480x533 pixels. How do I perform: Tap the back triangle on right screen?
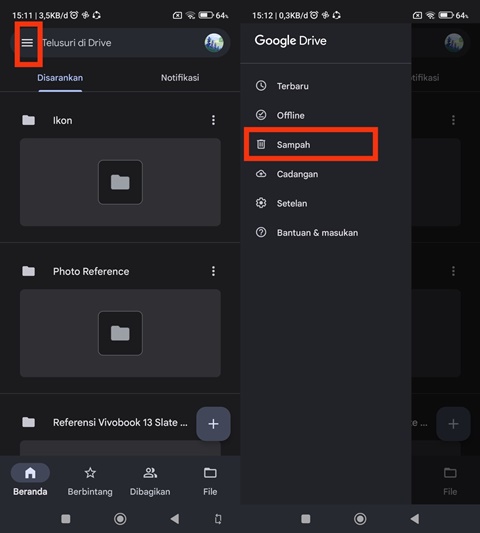[415, 519]
